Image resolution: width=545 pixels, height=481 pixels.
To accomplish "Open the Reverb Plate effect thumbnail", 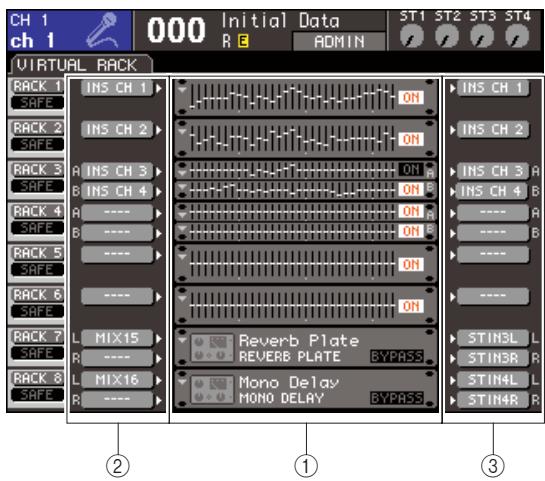I will point(212,348).
